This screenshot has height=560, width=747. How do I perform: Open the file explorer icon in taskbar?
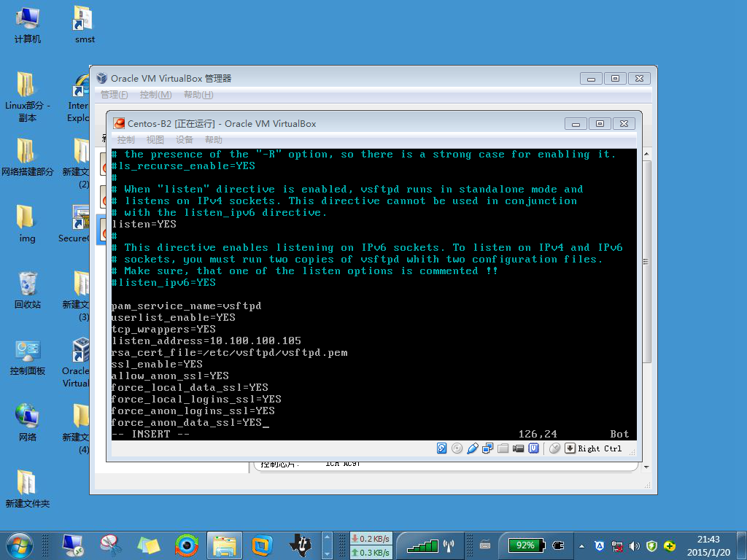pyautogui.click(x=225, y=545)
